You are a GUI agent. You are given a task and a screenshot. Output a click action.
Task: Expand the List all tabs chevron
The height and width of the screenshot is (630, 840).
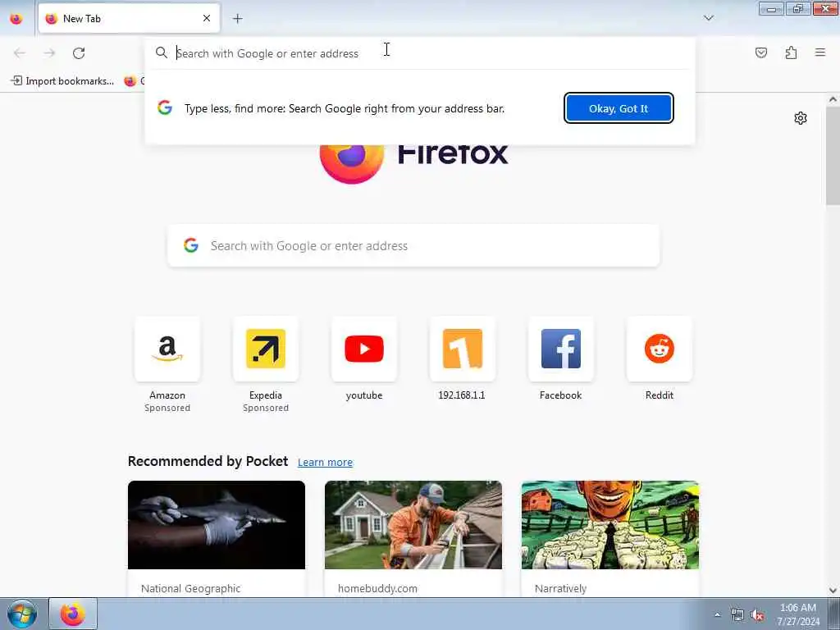click(708, 18)
